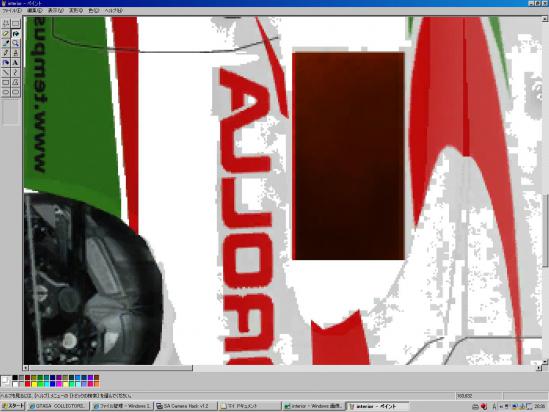Viewport: 549px width, 412px height.
Task: Select the Curve tool
Action: tap(16, 73)
